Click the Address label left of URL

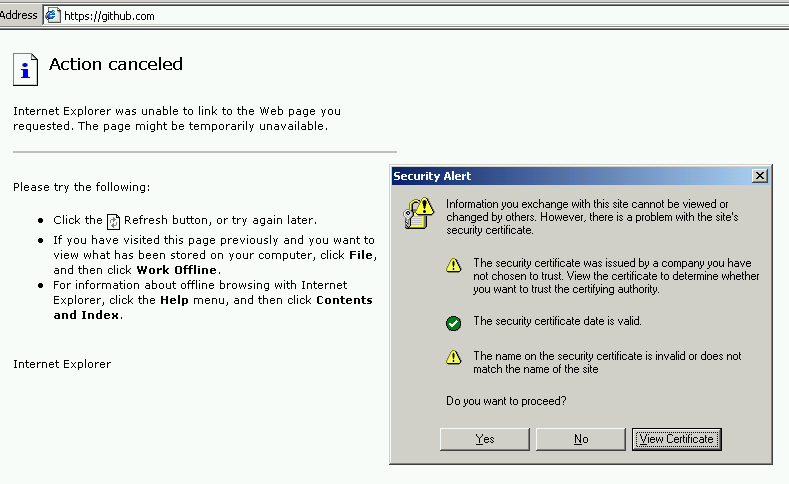tap(19, 15)
